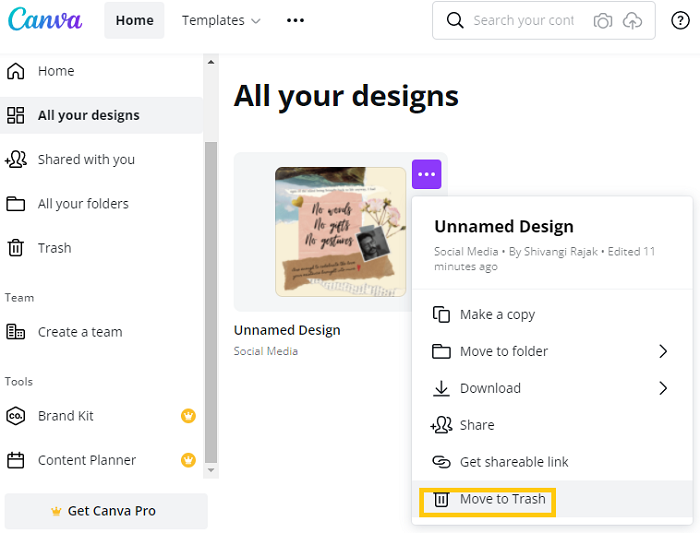This screenshot has height=533, width=700.
Task: Select Get shareable link option
Action: [x=514, y=462]
